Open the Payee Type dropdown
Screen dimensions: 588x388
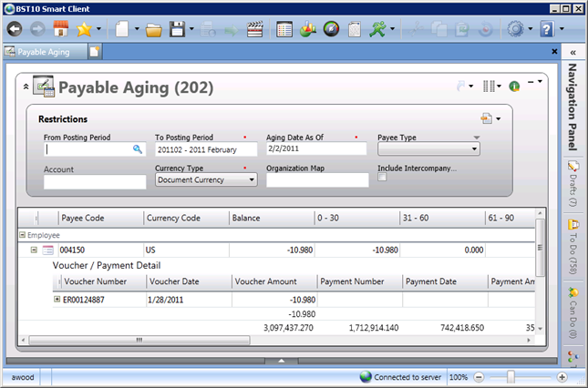point(474,149)
